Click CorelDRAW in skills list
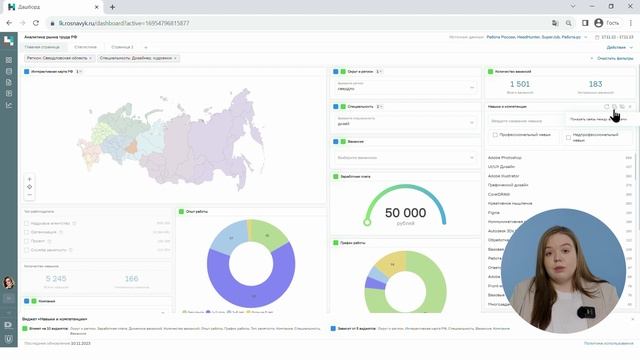640x360 pixels. point(499,194)
